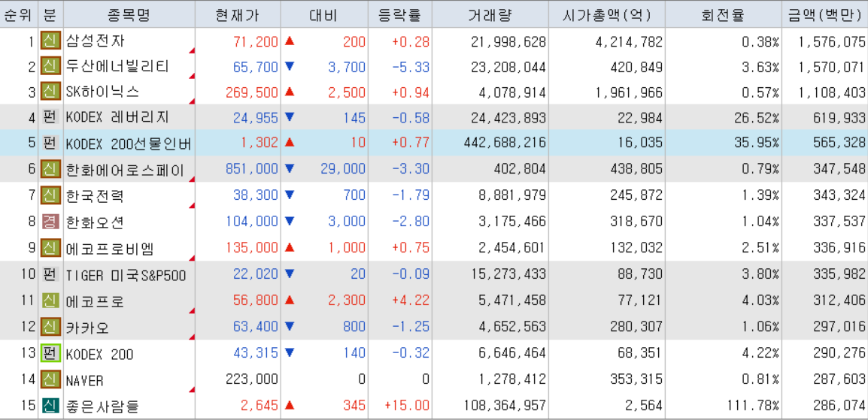Click the 분 column header

tap(50, 14)
